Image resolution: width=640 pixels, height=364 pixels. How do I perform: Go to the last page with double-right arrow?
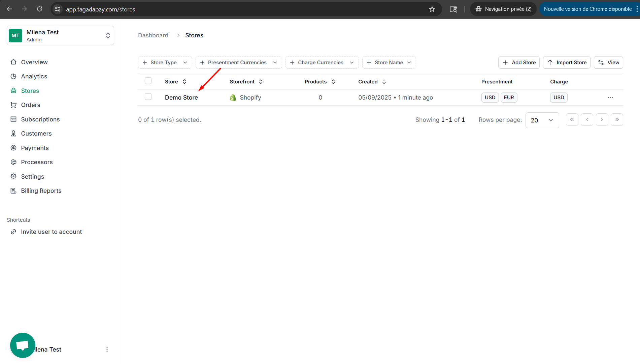coord(617,119)
